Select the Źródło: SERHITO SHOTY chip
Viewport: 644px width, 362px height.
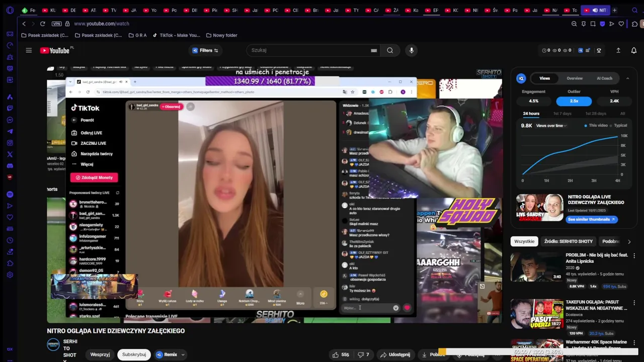point(568,241)
